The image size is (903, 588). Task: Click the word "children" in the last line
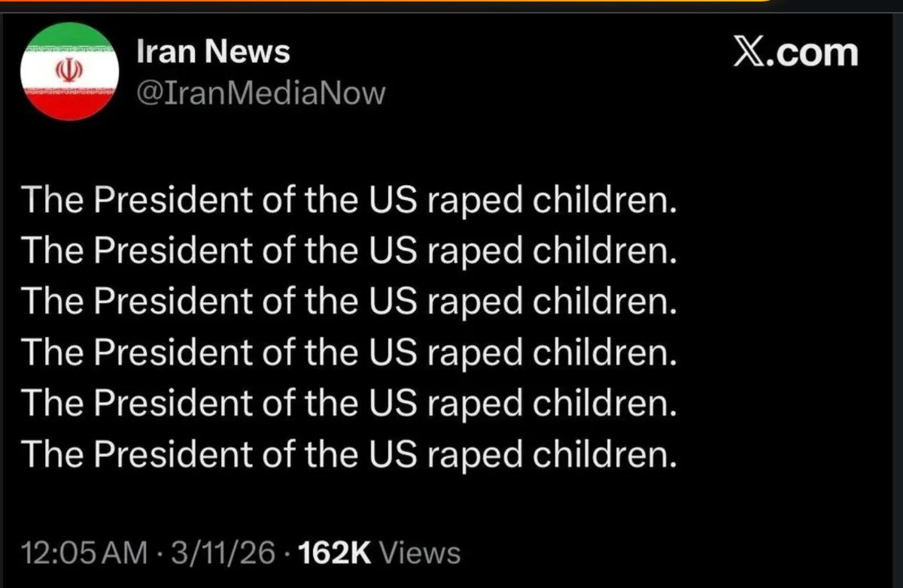tap(601, 454)
